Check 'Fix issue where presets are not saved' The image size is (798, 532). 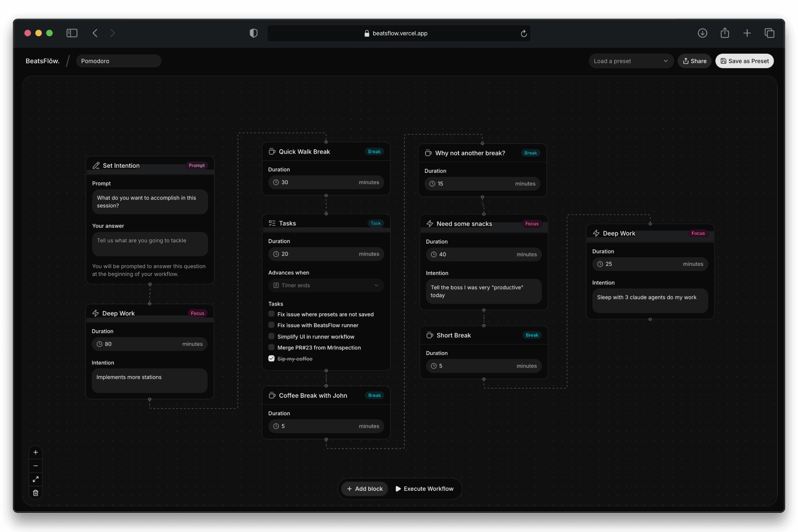271,314
